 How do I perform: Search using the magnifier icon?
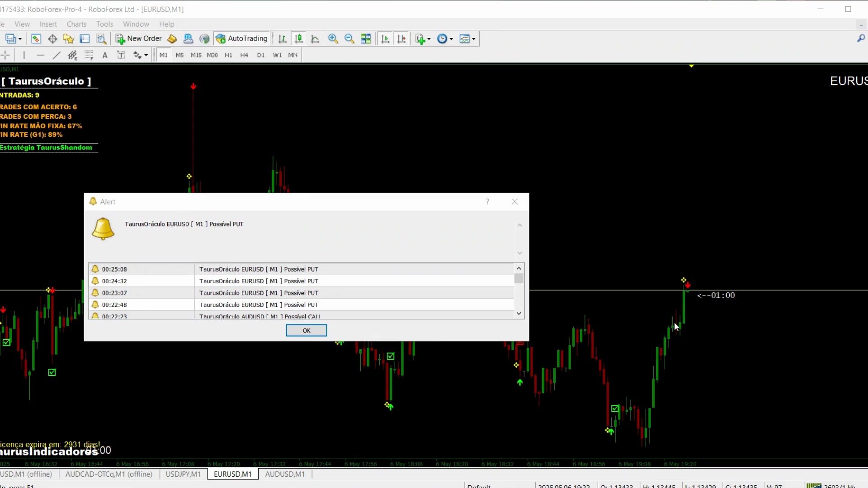coord(861,39)
